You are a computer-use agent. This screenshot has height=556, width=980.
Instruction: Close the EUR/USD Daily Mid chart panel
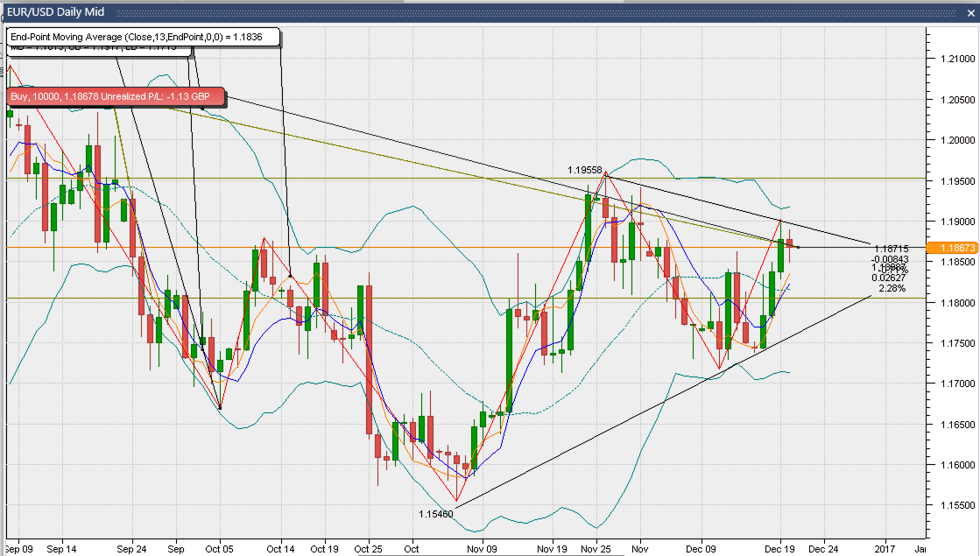[x=968, y=9]
